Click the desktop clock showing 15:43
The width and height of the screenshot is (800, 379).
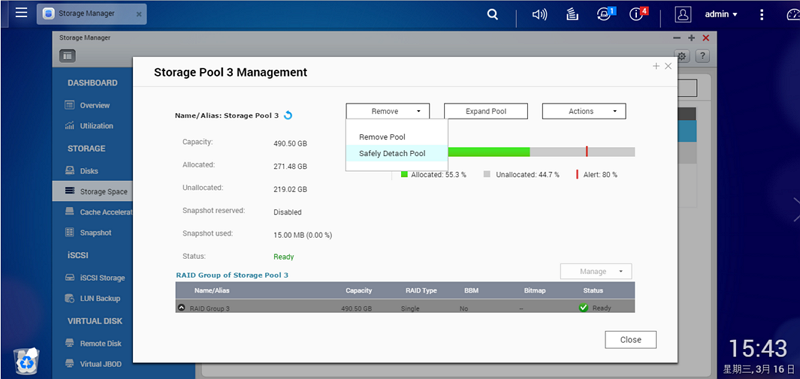(758, 349)
